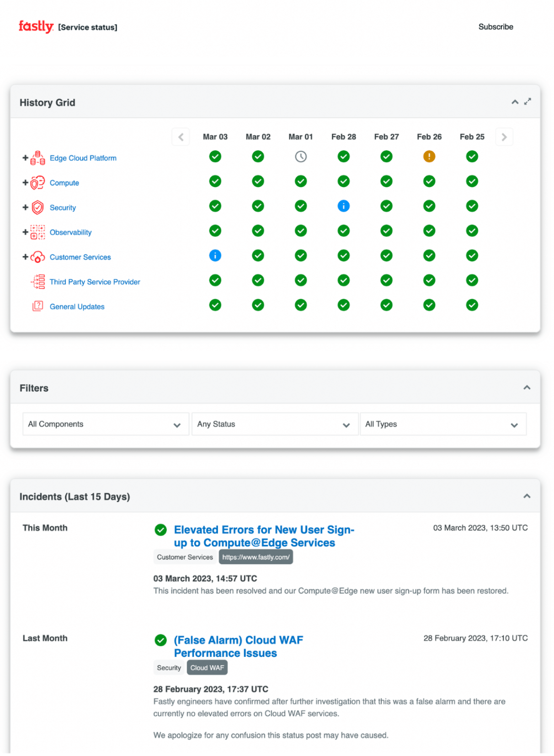
Task: Click the Cloud WAF tag
Action: pos(207,668)
